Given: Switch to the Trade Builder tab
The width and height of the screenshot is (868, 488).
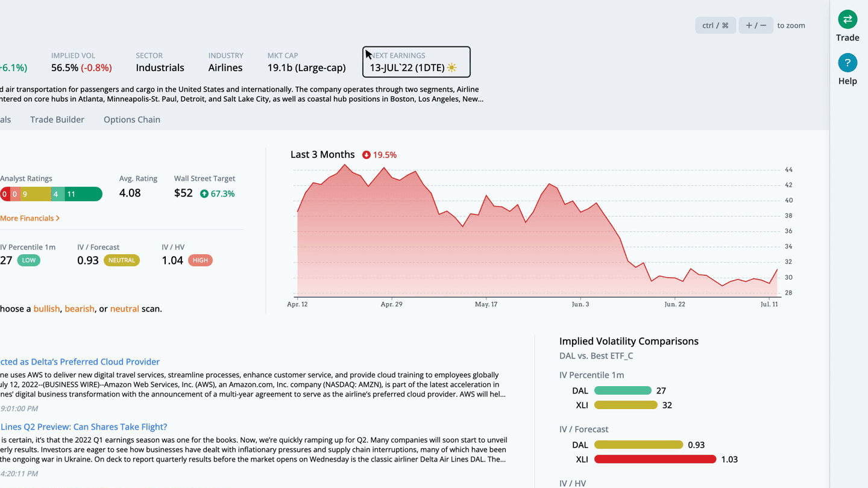Looking at the screenshot, I should click(x=57, y=119).
